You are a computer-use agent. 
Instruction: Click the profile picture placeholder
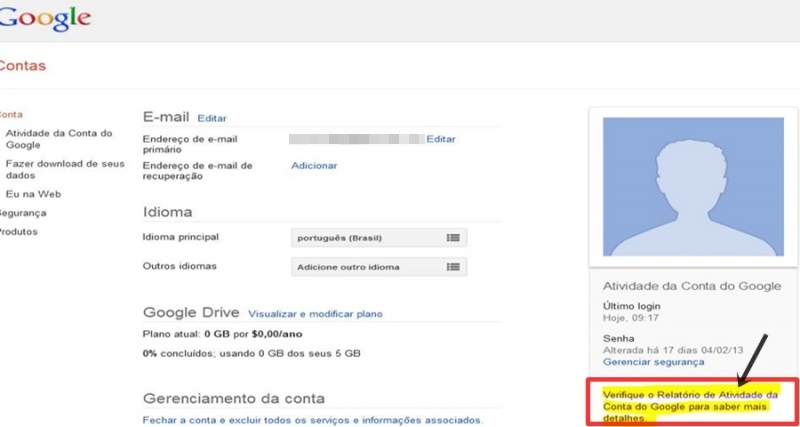(x=693, y=187)
